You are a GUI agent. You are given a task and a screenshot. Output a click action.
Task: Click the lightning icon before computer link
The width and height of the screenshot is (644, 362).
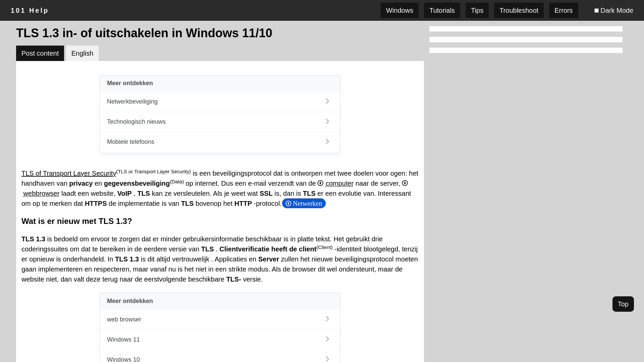[320, 183]
